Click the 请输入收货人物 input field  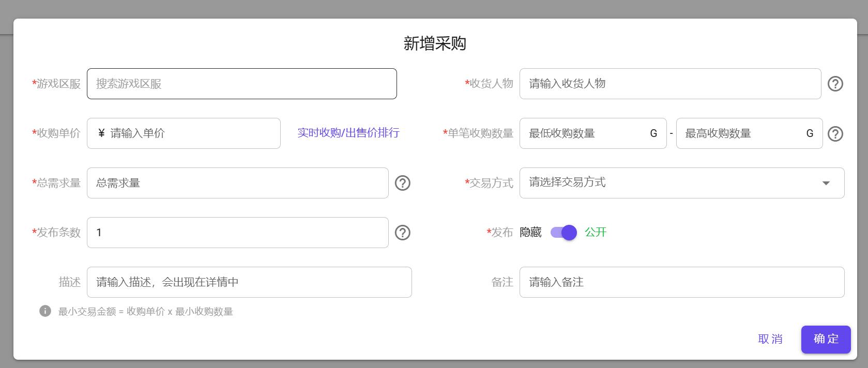click(x=669, y=84)
